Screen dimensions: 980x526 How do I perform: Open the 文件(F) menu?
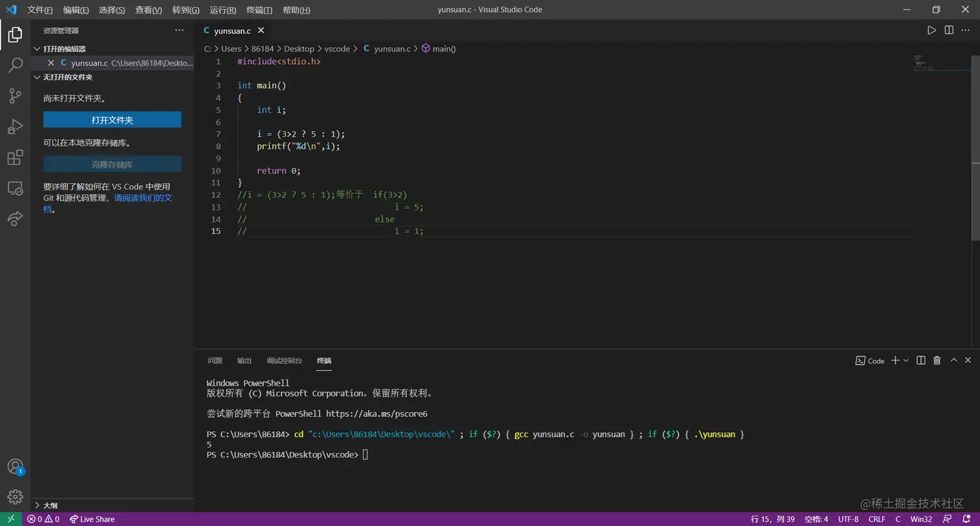coord(40,10)
